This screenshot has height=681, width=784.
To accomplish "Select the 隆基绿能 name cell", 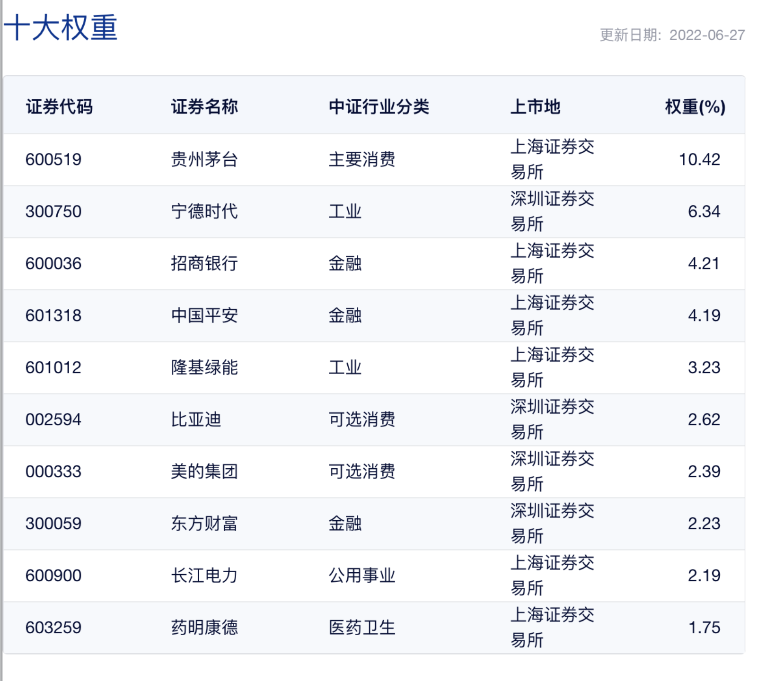I will coord(204,367).
